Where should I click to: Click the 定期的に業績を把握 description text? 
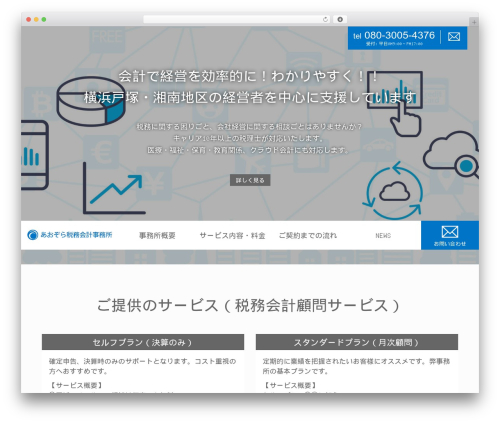[356, 366]
